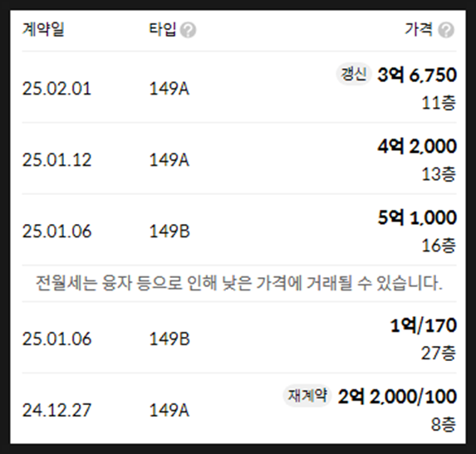Select the 타입 column header
This screenshot has width=476, height=454.
[x=163, y=29]
